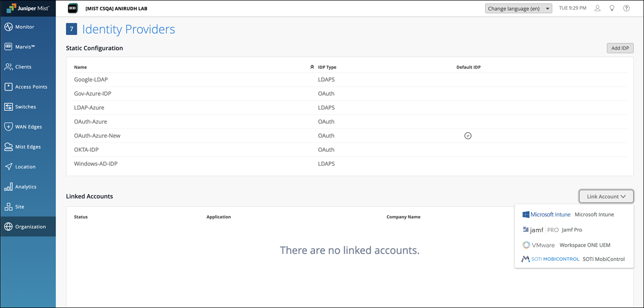Image resolution: width=644 pixels, height=308 pixels.
Task: Click the Location arrow icon
Action: click(8, 166)
